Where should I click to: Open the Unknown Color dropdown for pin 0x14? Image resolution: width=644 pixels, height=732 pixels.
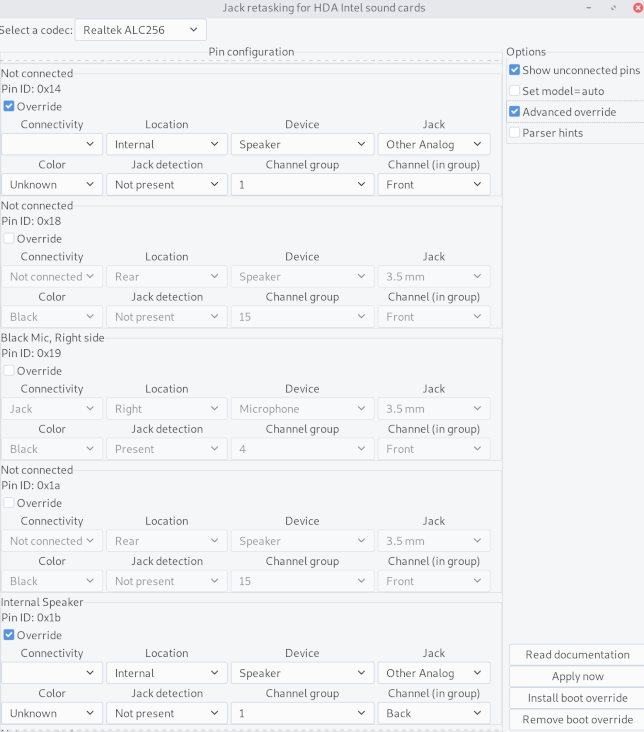point(52,184)
